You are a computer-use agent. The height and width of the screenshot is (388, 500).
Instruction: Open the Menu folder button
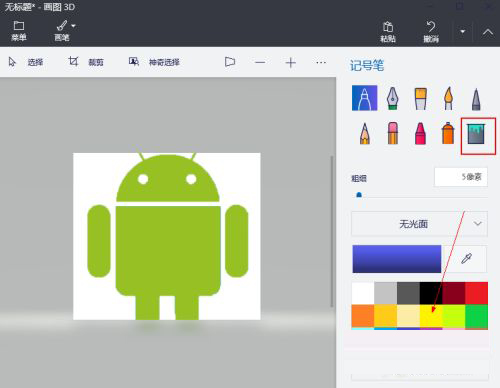point(19,31)
